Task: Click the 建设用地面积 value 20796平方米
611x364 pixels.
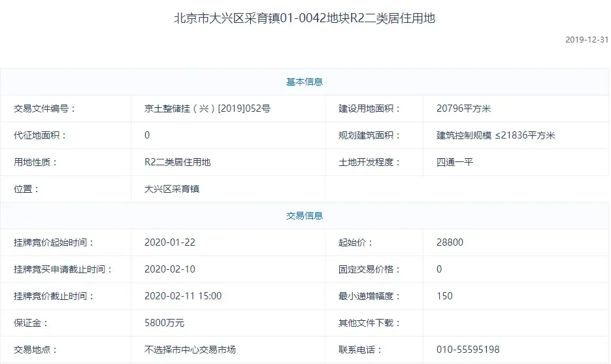Action: pos(463,108)
